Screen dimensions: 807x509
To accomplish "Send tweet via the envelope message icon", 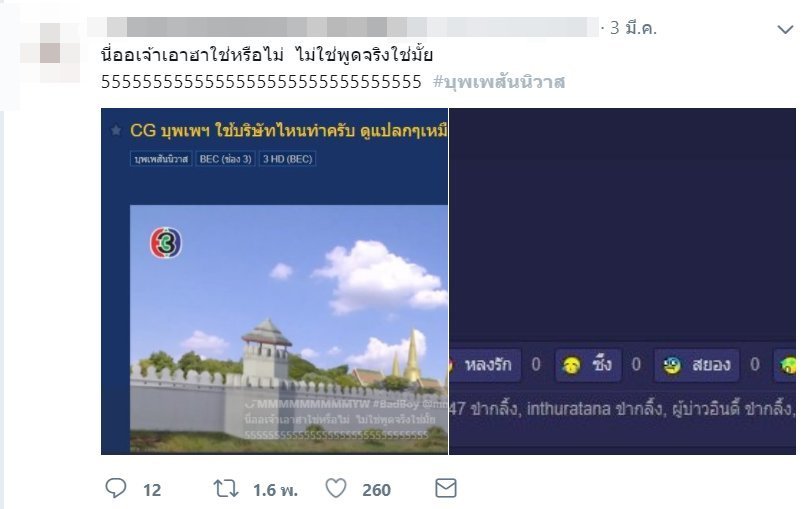I will 446,488.
